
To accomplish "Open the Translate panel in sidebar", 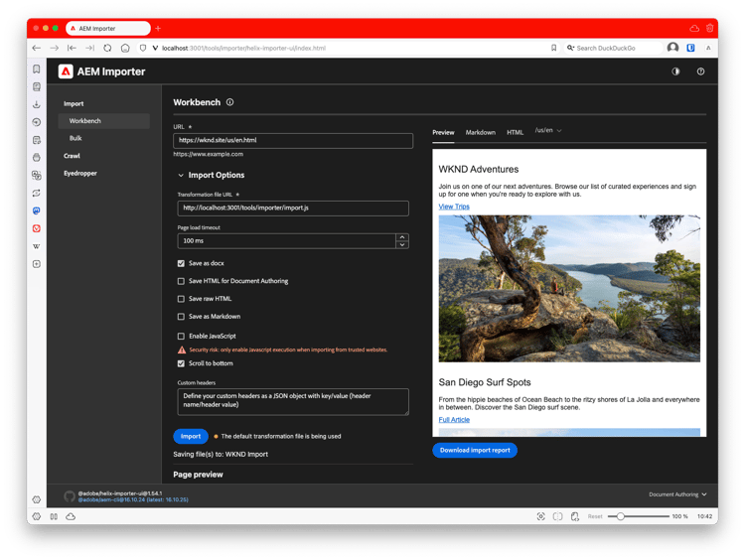I will [37, 176].
